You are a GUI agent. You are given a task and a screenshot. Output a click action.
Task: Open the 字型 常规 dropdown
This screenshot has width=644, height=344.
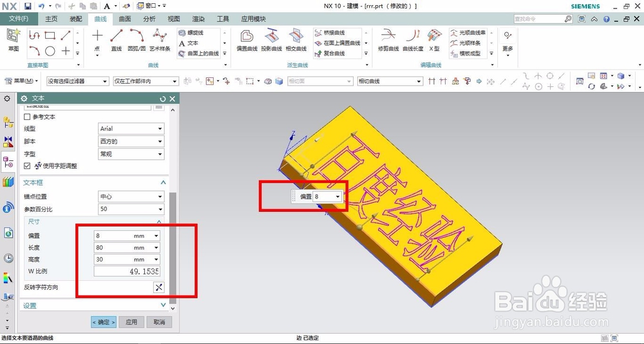click(x=131, y=154)
